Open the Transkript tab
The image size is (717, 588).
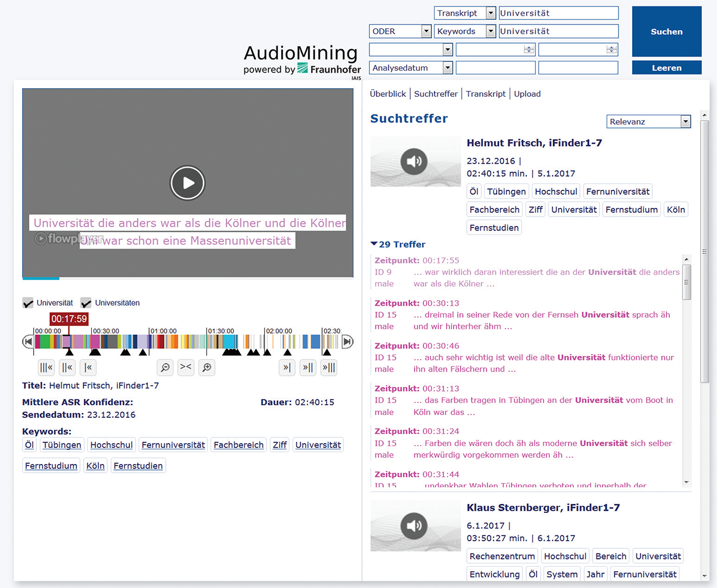point(486,94)
